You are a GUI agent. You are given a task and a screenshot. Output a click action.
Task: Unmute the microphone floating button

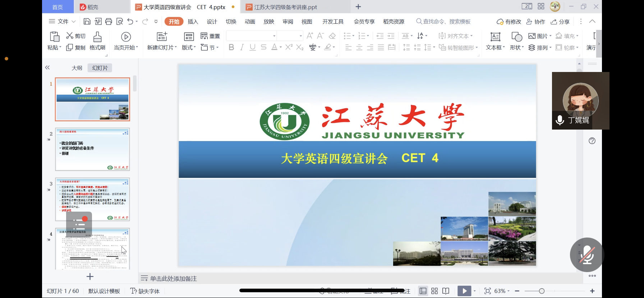click(587, 255)
